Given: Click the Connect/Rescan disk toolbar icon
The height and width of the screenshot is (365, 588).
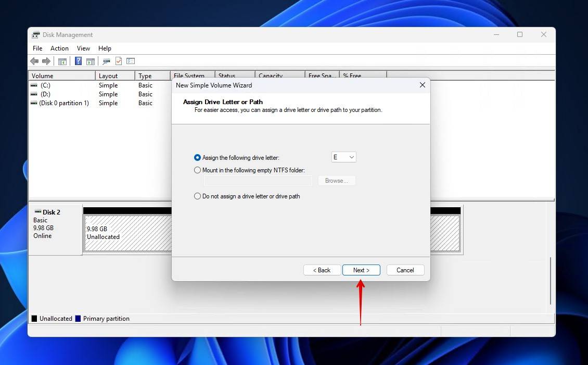Looking at the screenshot, I should [x=106, y=61].
